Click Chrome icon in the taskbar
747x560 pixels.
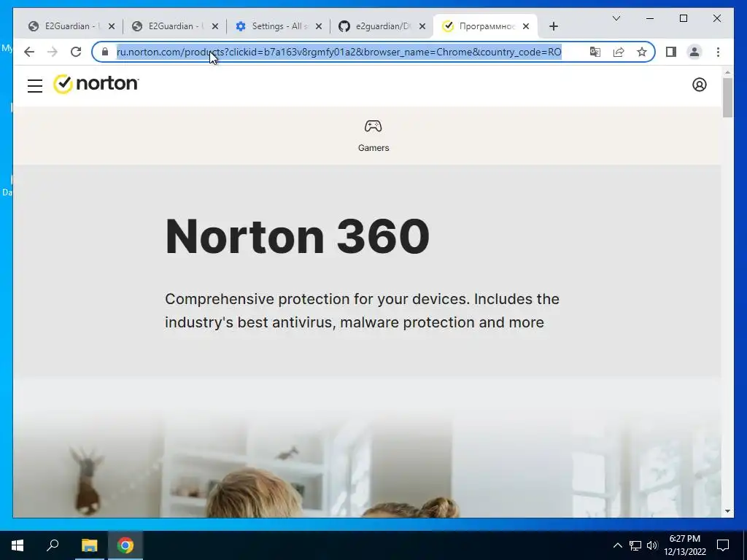125,545
